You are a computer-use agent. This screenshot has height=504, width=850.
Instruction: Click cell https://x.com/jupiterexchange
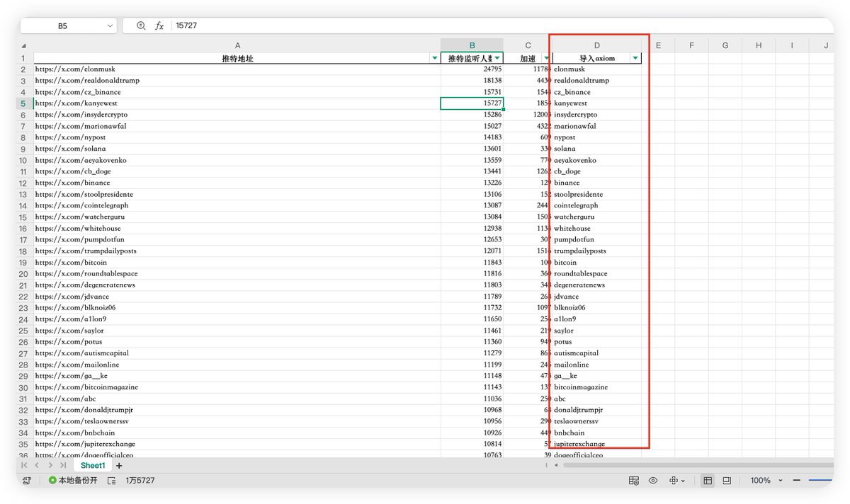pyautogui.click(x=237, y=444)
